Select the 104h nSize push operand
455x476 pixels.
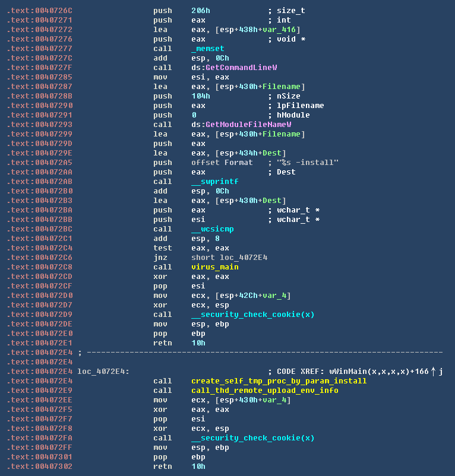(201, 96)
